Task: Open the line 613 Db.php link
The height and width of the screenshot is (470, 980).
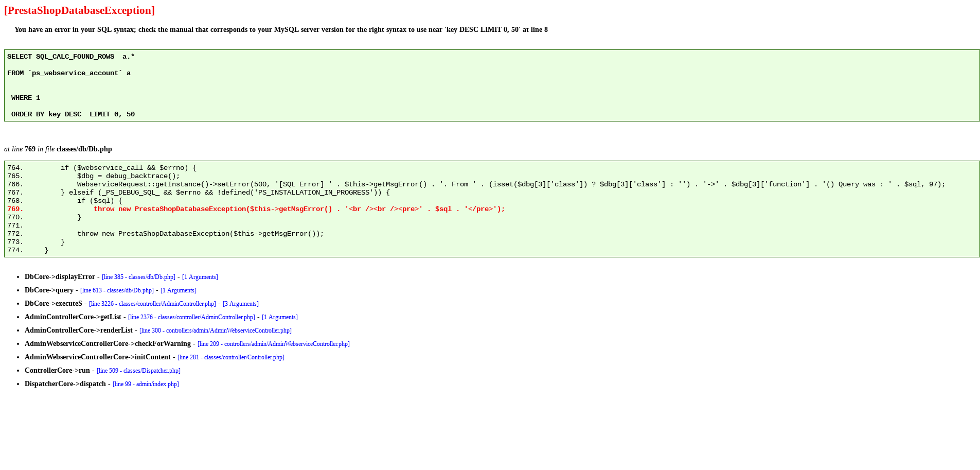Action: click(116, 290)
